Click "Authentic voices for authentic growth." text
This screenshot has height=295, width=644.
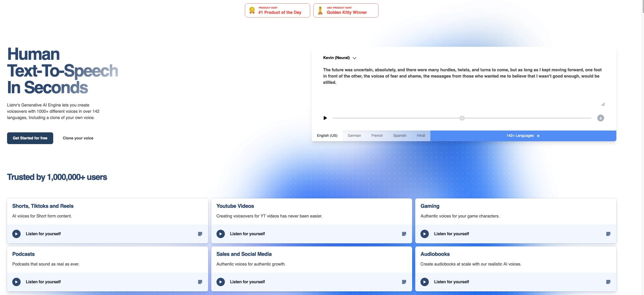(x=251, y=264)
